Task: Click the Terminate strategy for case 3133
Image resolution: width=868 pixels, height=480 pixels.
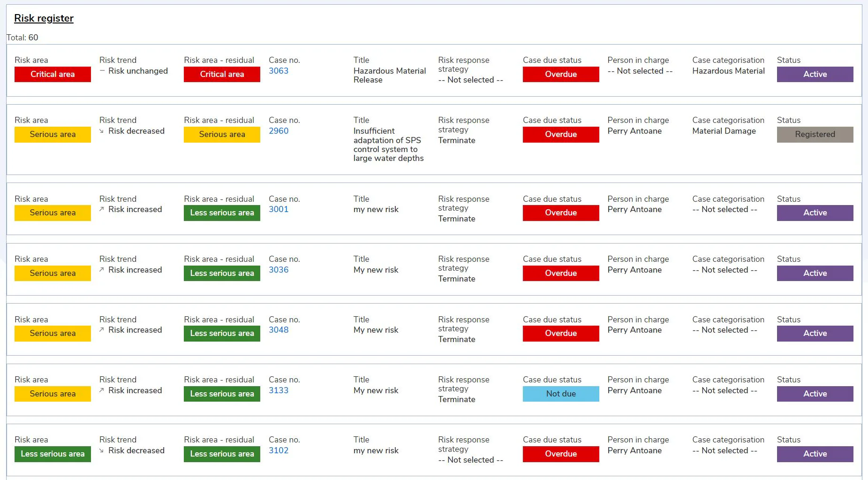Action: [457, 399]
